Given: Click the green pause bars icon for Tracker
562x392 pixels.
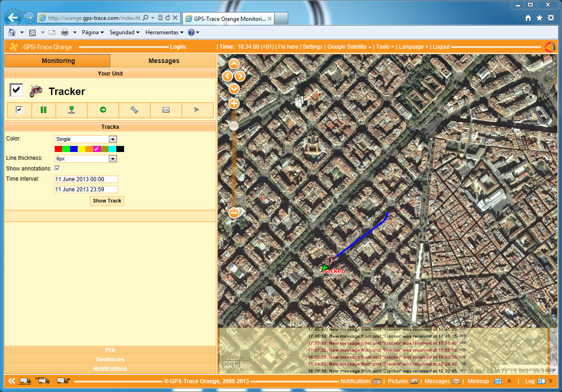Looking at the screenshot, I should click(44, 110).
